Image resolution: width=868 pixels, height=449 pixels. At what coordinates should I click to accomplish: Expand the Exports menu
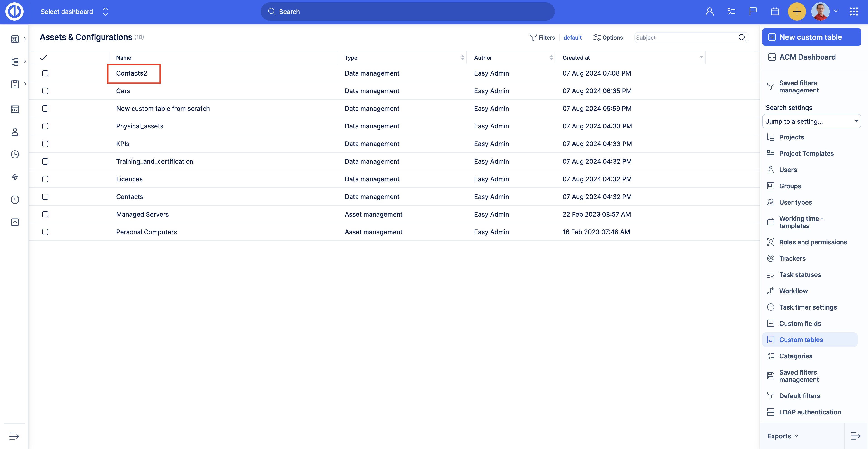[x=783, y=436]
